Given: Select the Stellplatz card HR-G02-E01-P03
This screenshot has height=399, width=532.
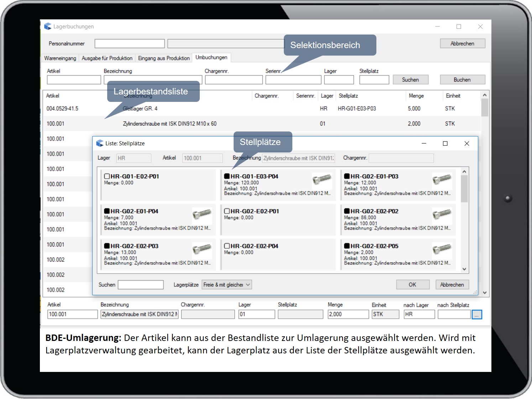Looking at the screenshot, I should [398, 185].
